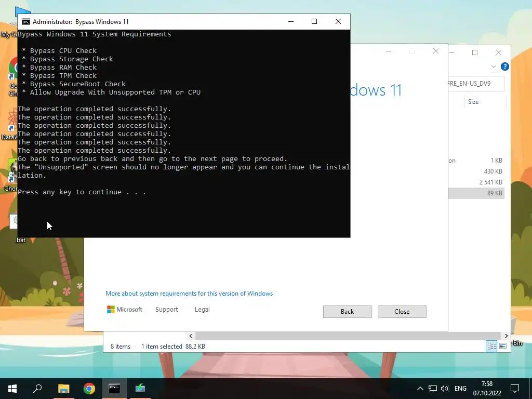Open More about system requirements link

[189, 294]
